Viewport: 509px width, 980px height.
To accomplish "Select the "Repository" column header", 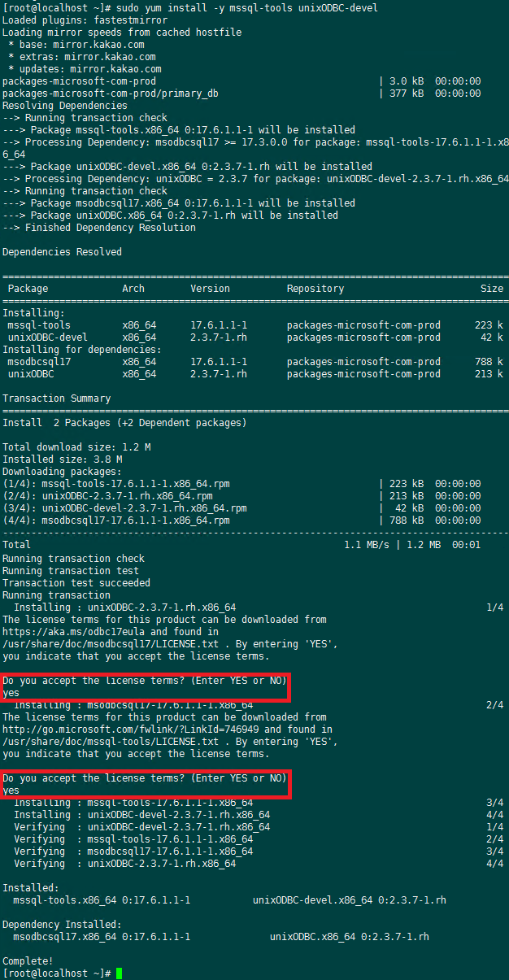I will [x=315, y=289].
